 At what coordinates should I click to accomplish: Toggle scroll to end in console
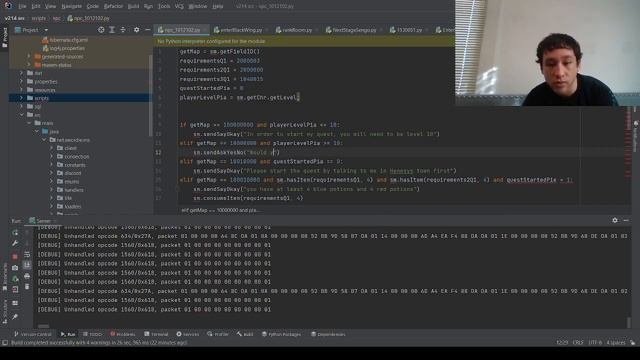tap(27, 265)
